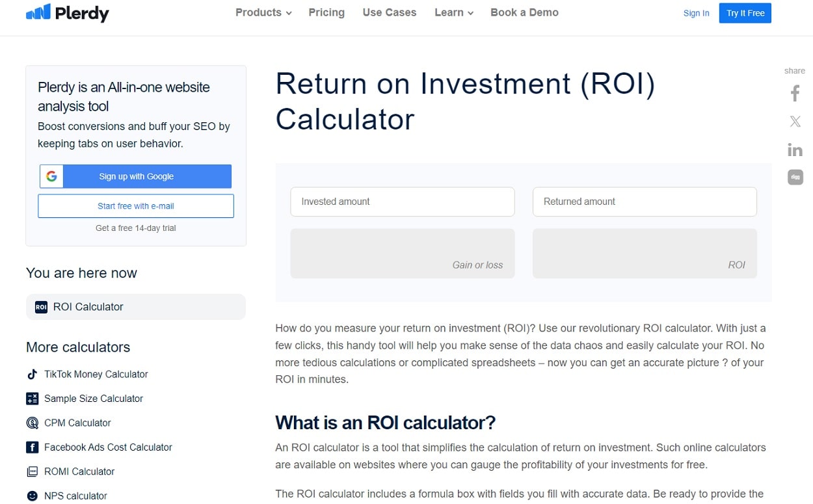Open the Pricing page
The height and width of the screenshot is (504, 813).
tap(327, 13)
